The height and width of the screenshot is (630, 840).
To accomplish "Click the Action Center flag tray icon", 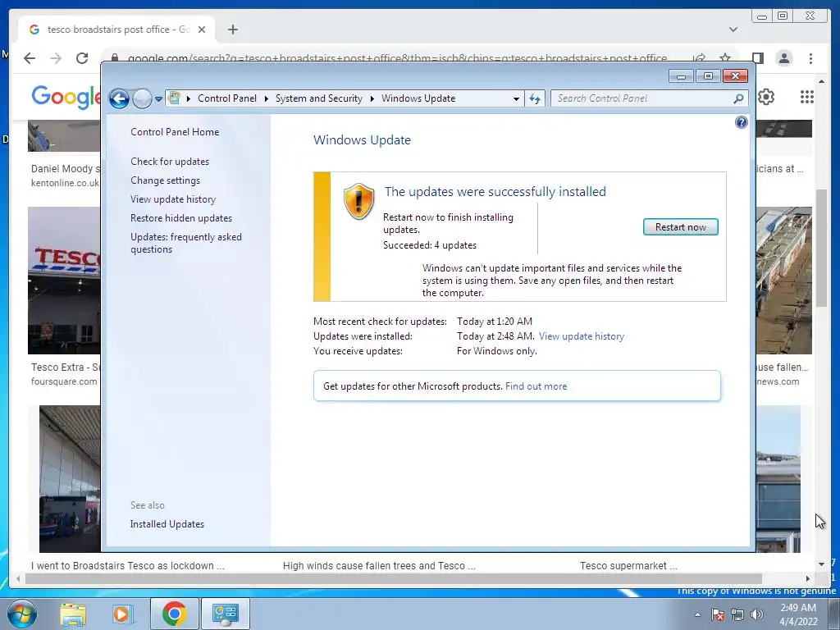I will pos(718,614).
